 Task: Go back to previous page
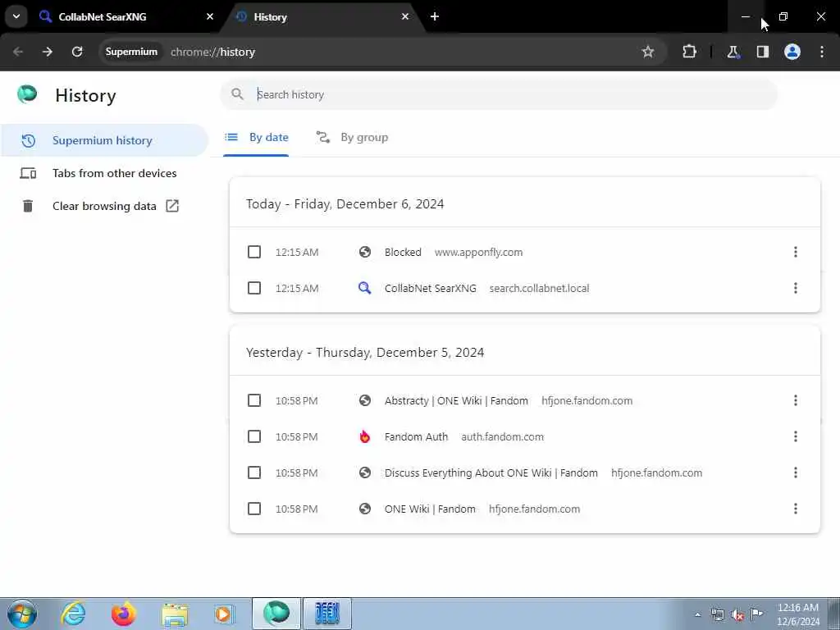pyautogui.click(x=18, y=52)
